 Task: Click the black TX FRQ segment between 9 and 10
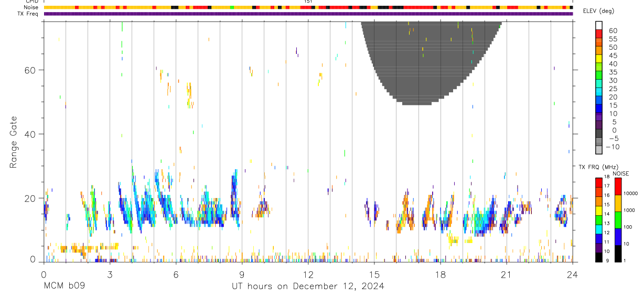pos(599,257)
